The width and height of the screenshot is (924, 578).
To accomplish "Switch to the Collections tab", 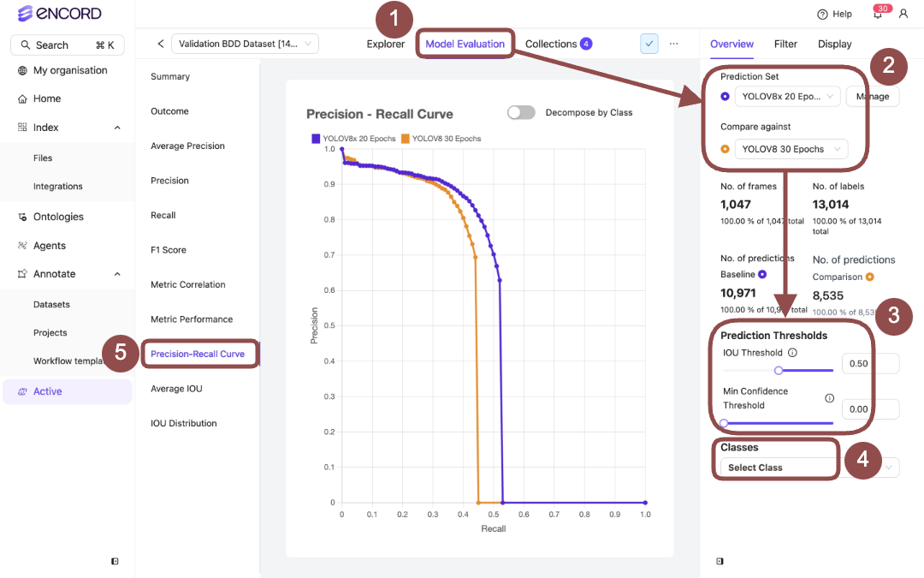I will [x=551, y=44].
